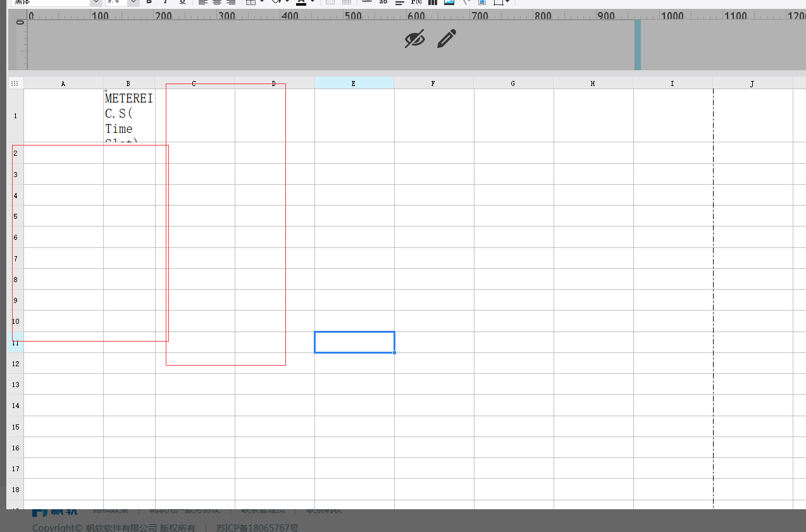Select column D header
This screenshot has height=532, width=806.
click(x=274, y=84)
